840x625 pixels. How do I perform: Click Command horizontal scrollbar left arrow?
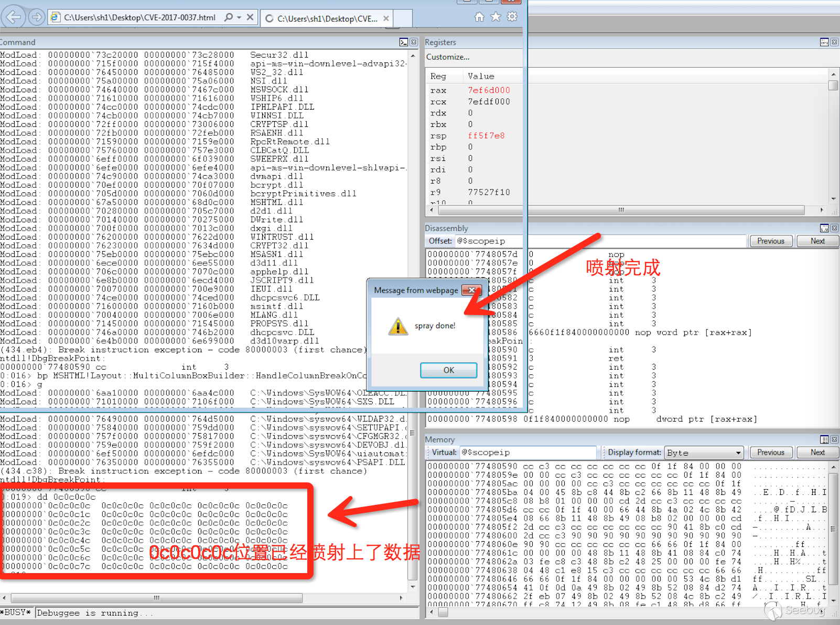5,598
